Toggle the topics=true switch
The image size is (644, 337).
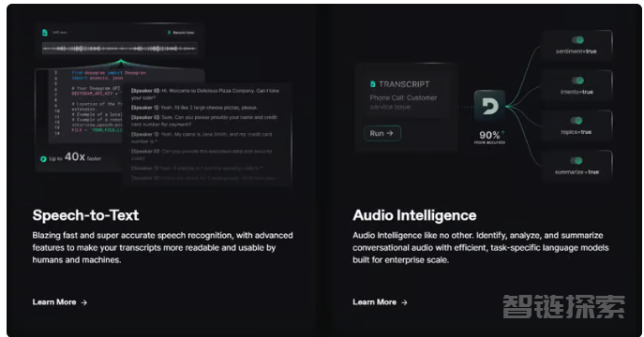tap(577, 121)
